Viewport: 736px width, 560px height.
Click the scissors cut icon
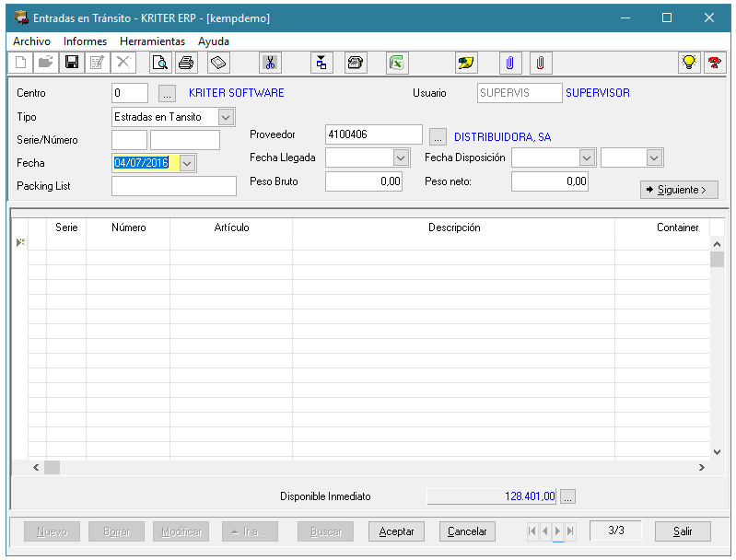[x=270, y=63]
